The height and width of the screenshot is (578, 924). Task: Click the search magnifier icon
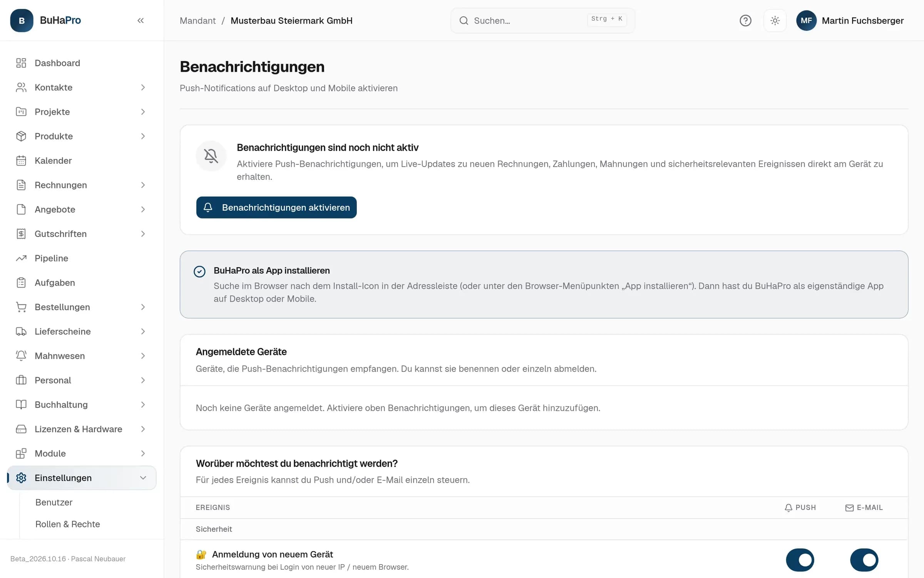[464, 20]
